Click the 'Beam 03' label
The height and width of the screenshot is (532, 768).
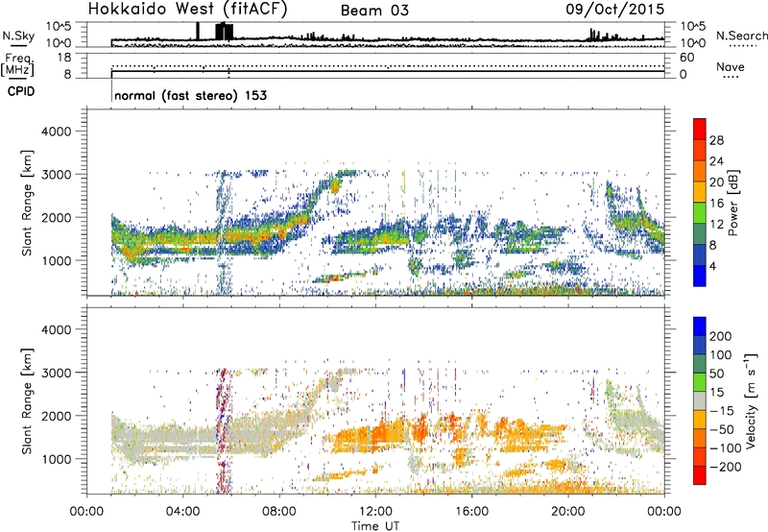[x=374, y=11]
